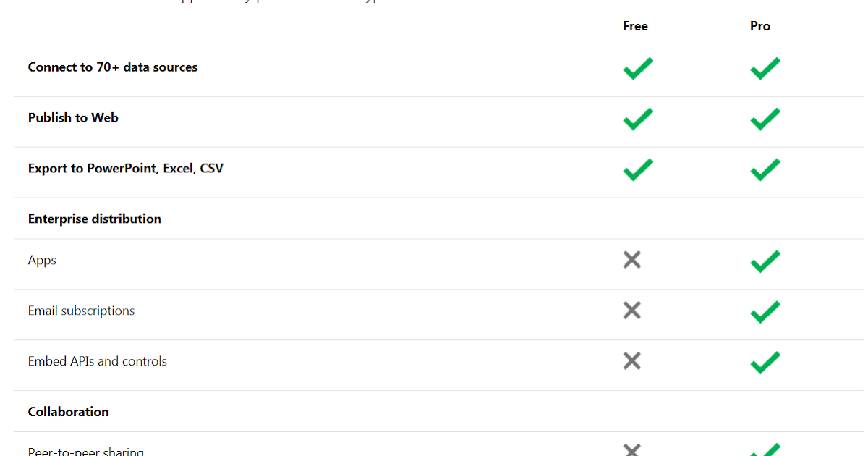Click Pro checkmark for Export to PowerPoint row
The image size is (868, 456).
(x=765, y=169)
